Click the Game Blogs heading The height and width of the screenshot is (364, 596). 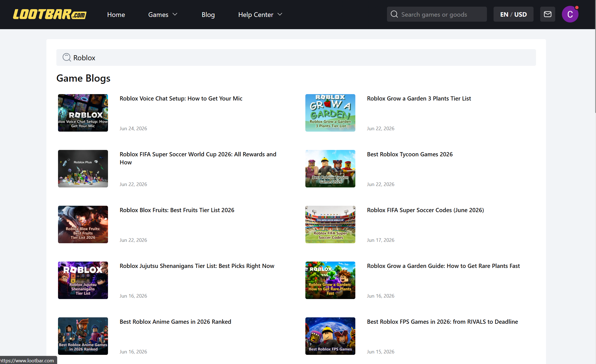pos(83,78)
